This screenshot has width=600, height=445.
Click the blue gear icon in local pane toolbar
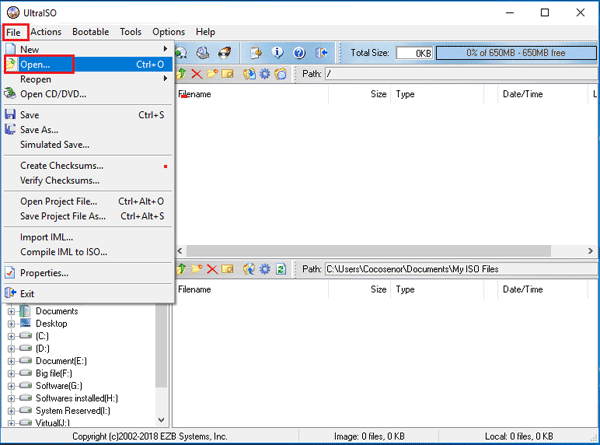coord(265,269)
